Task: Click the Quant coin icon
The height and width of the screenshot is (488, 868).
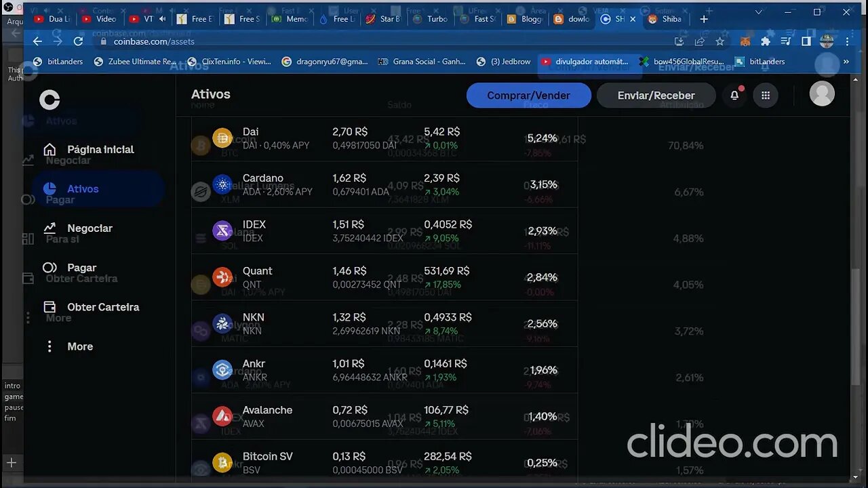Action: (x=222, y=277)
